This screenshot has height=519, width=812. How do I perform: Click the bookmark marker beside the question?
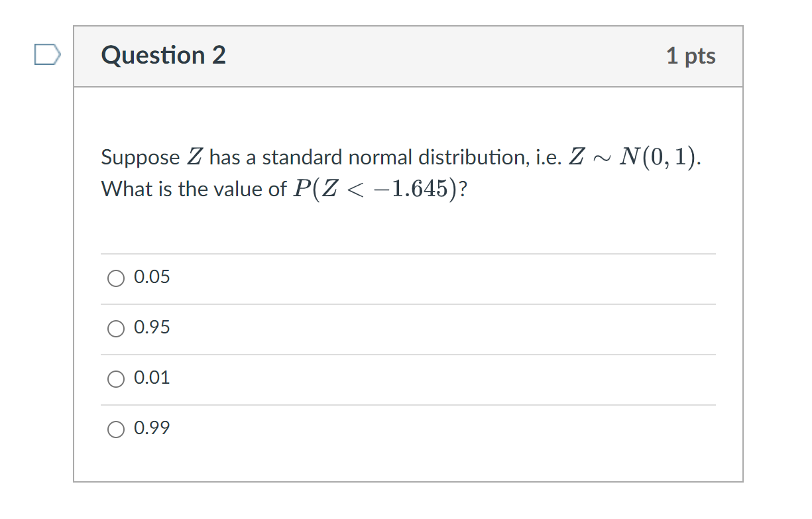(x=46, y=56)
